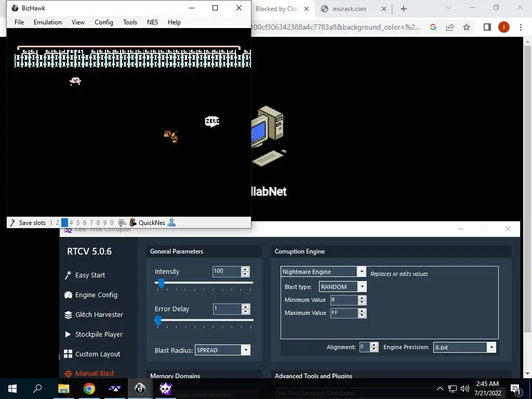Click the Error Delay value field

coord(227,309)
